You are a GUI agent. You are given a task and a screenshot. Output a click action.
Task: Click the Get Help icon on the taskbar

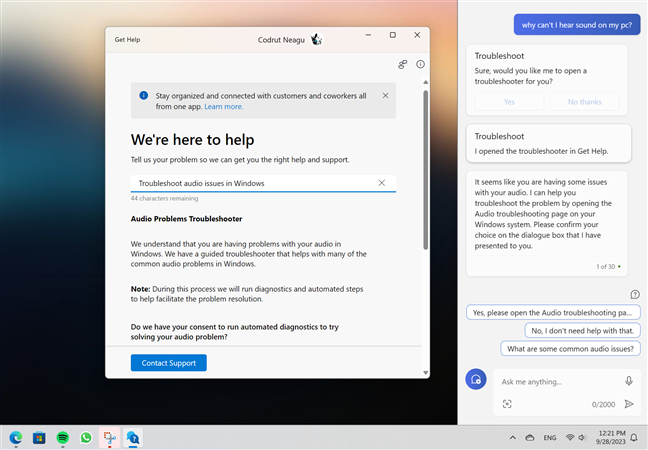point(133,438)
